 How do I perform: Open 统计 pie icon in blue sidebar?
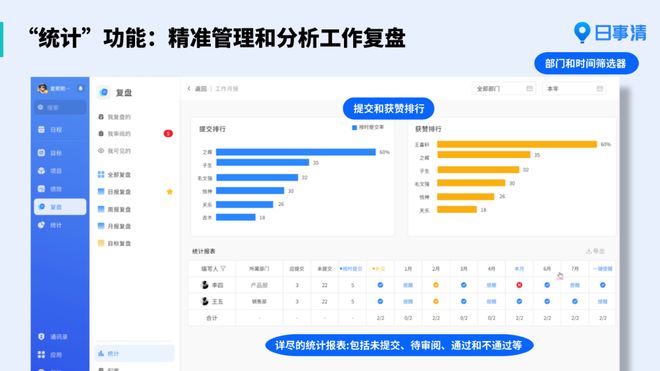pos(41,225)
